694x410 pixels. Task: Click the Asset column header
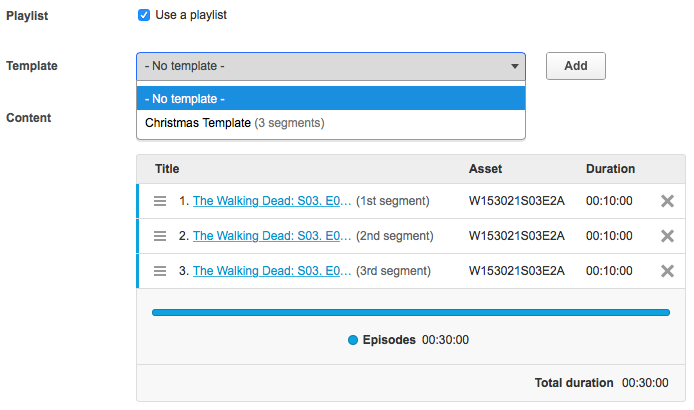click(485, 169)
